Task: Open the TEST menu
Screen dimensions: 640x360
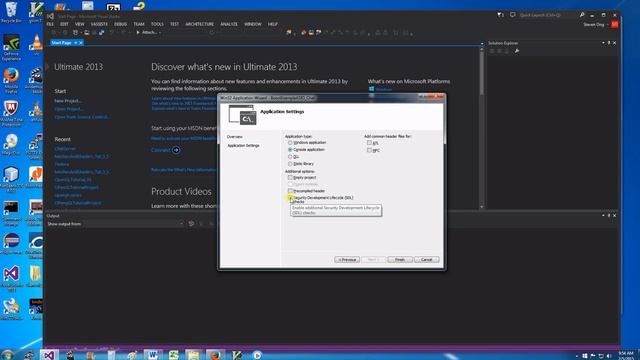Action: (x=174, y=24)
